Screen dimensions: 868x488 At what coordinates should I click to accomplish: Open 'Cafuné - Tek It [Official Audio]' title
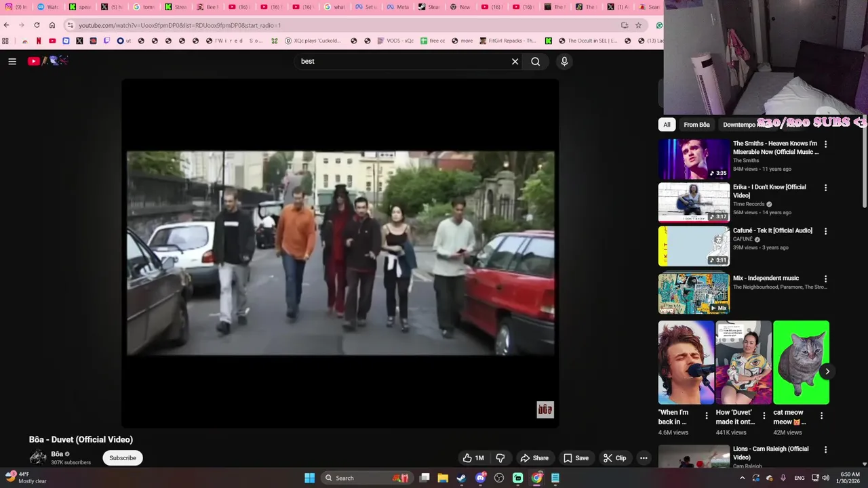(x=772, y=230)
